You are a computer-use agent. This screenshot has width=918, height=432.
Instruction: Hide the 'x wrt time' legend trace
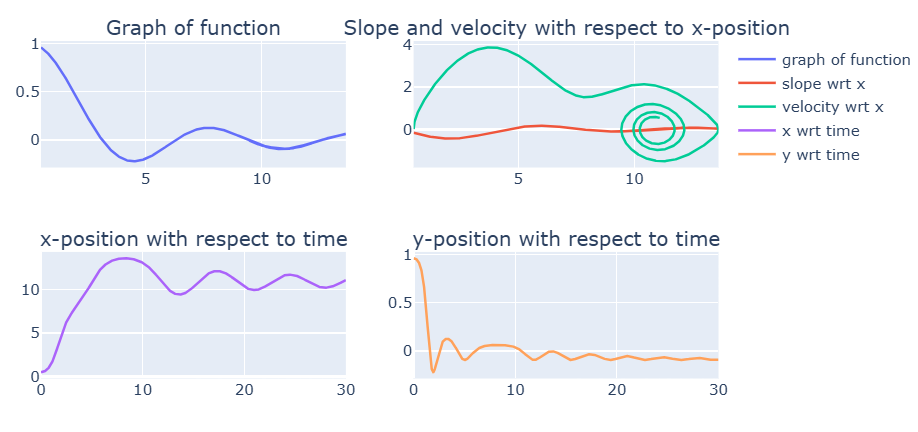click(823, 131)
